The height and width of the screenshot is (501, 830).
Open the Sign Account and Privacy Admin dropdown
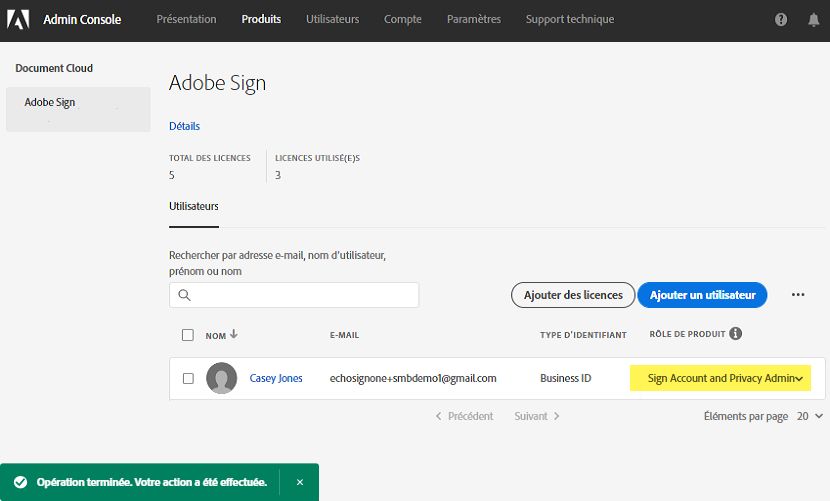pos(720,378)
